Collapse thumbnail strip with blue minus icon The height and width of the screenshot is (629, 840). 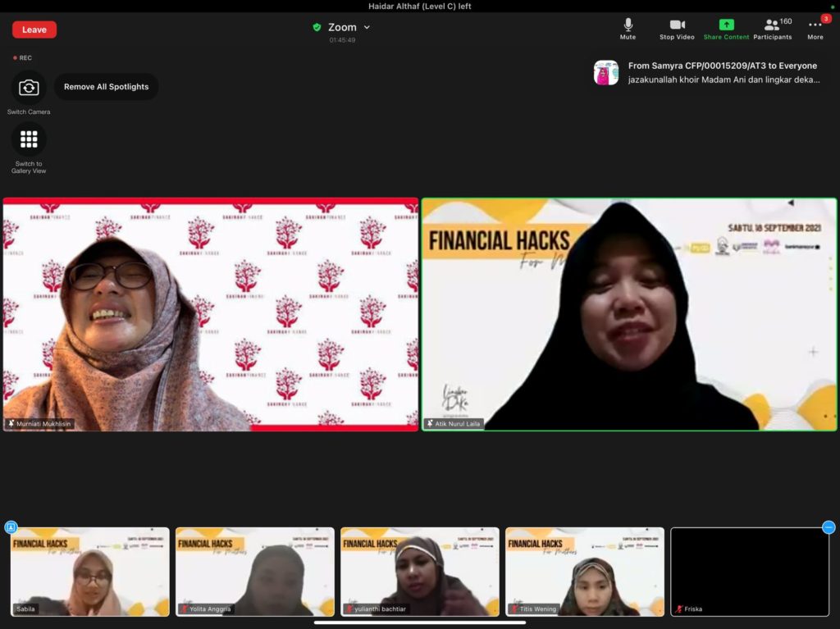[829, 527]
